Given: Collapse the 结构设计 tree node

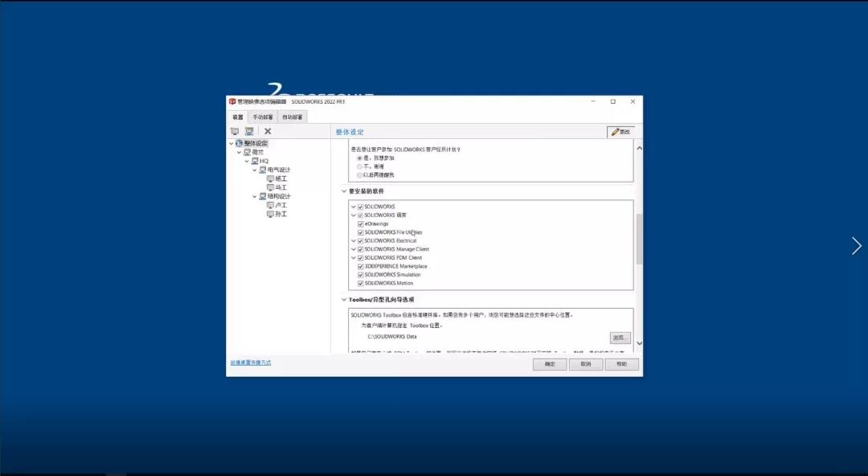Looking at the screenshot, I should [255, 197].
